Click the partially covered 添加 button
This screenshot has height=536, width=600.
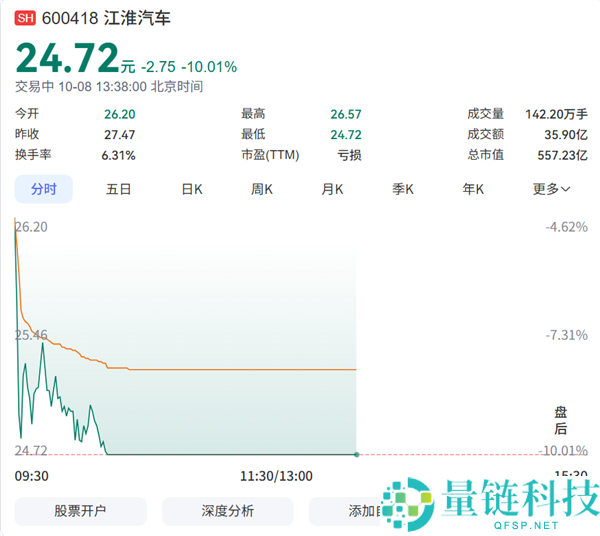(x=346, y=511)
